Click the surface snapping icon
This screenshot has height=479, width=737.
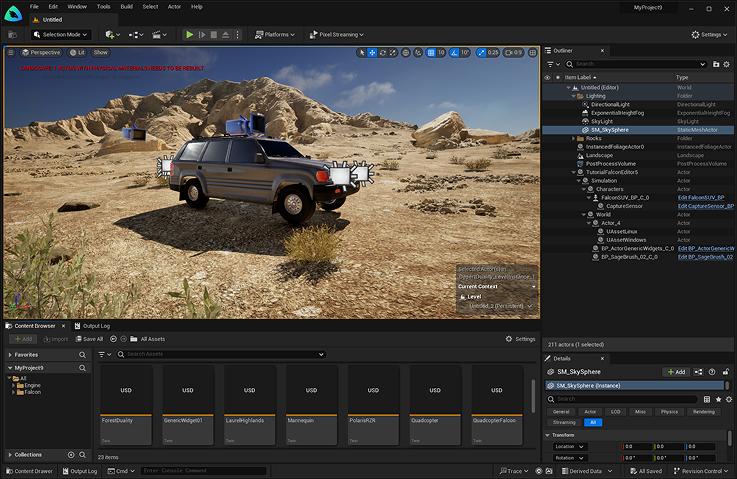point(418,53)
